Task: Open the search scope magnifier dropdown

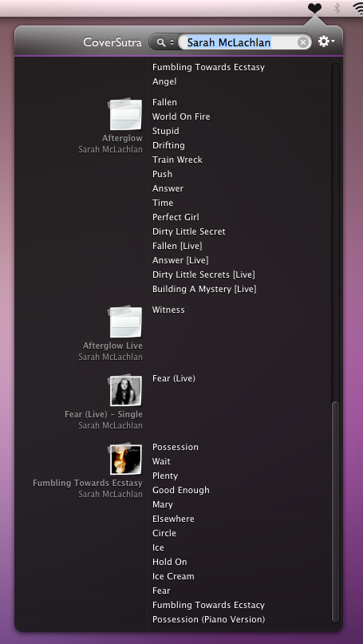Action: (x=165, y=41)
